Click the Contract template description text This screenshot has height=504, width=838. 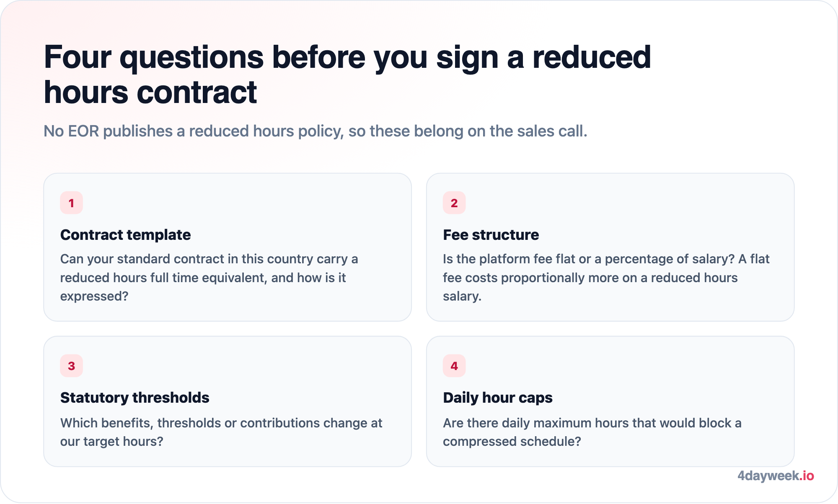click(x=209, y=278)
